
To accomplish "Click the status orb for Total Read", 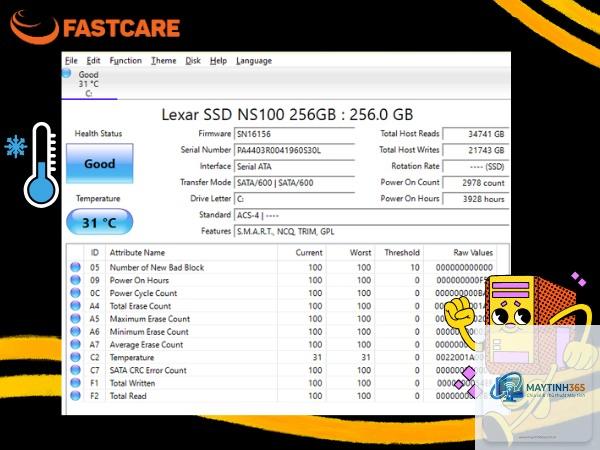I will [75, 396].
